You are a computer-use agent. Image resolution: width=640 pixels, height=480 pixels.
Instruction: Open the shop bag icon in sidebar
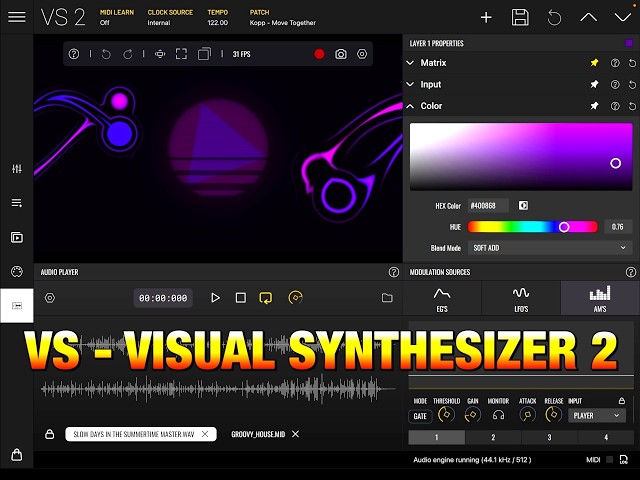click(17, 454)
